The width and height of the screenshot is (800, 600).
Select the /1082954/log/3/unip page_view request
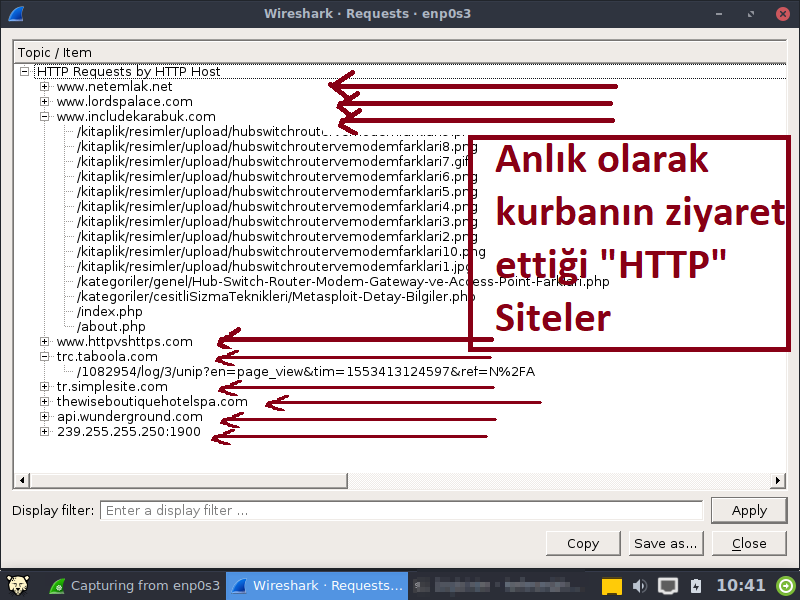306,371
